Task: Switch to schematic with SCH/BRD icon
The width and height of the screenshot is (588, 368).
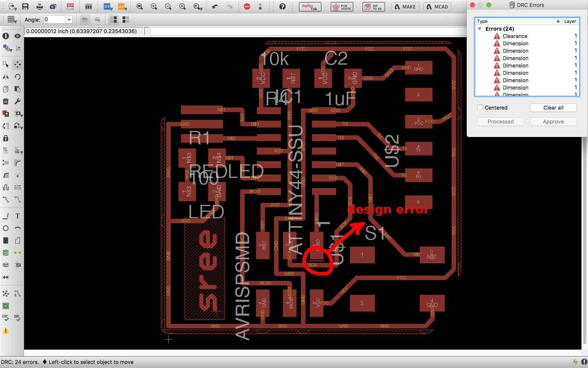Action: point(70,7)
